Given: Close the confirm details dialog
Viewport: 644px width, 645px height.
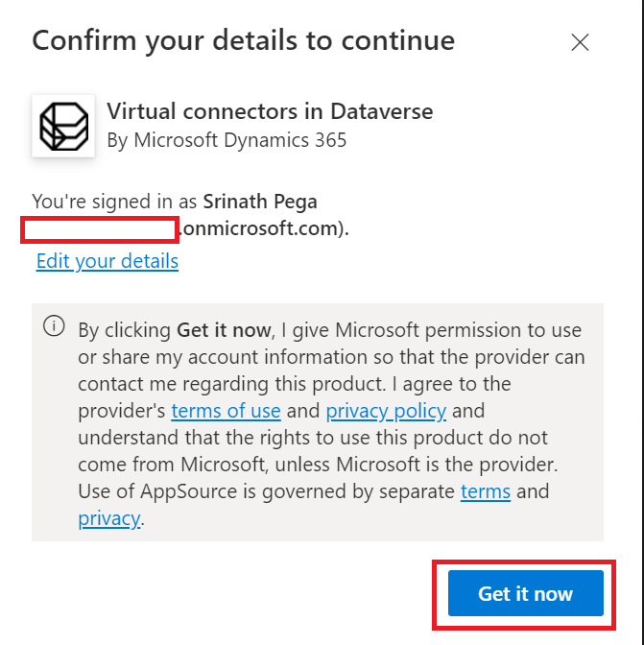Looking at the screenshot, I should point(580,42).
